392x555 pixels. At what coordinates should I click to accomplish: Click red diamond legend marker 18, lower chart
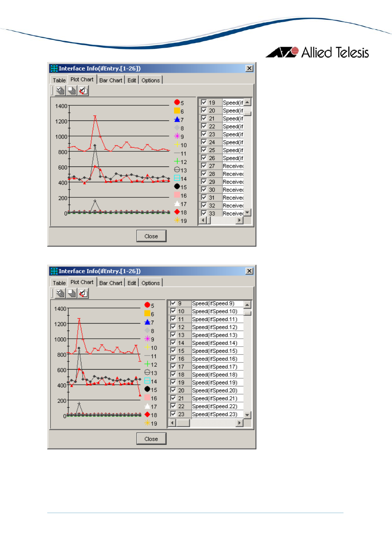coord(147,414)
